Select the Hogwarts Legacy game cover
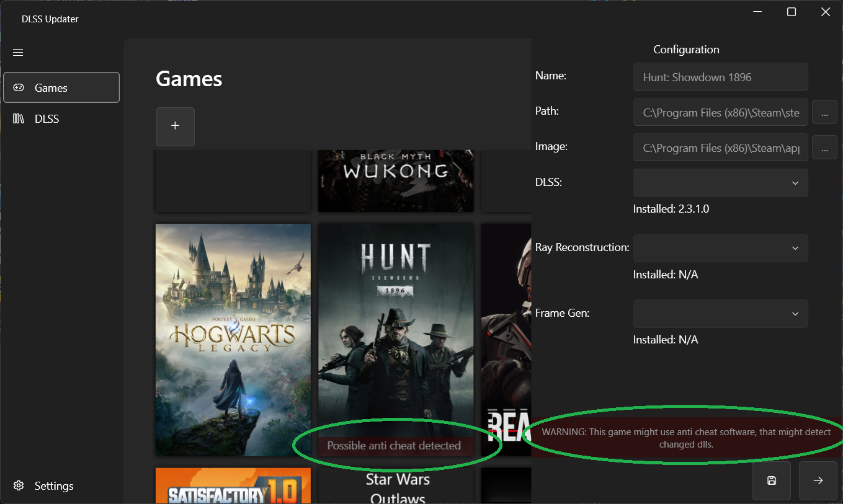 pyautogui.click(x=233, y=340)
